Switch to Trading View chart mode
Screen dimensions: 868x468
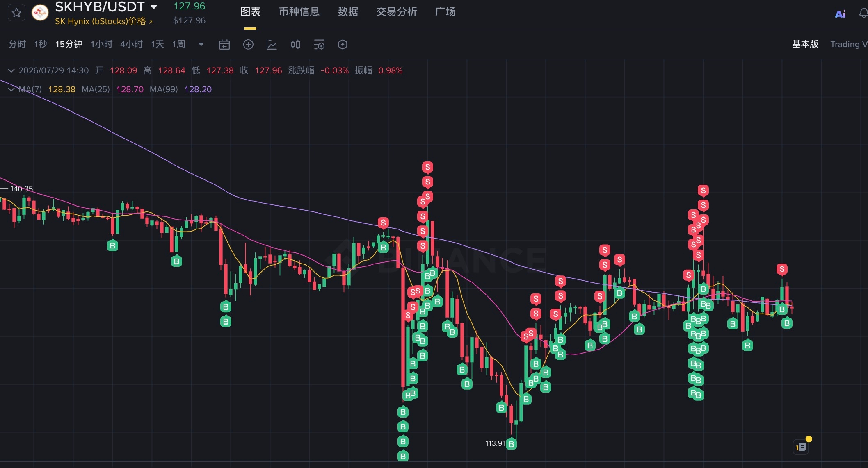coord(849,44)
